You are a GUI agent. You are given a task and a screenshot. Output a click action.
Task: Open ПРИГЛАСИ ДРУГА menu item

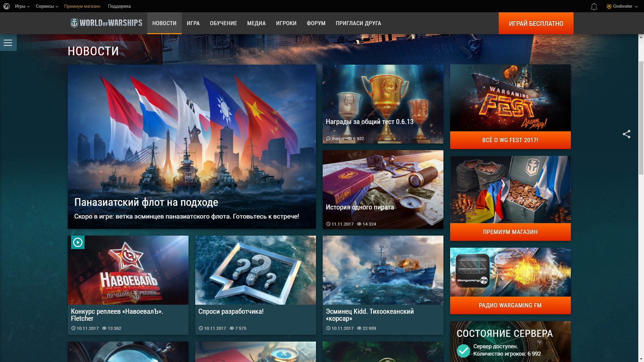click(x=358, y=23)
